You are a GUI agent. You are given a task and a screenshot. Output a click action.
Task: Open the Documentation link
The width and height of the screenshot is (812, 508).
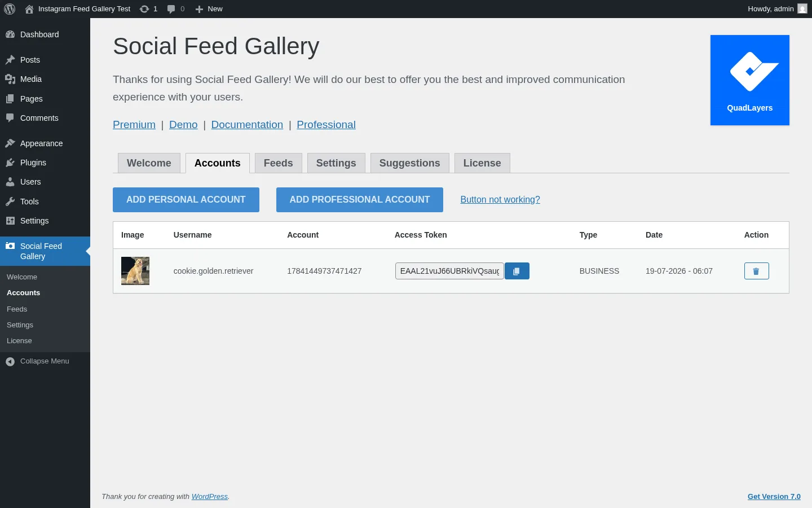pos(247,125)
